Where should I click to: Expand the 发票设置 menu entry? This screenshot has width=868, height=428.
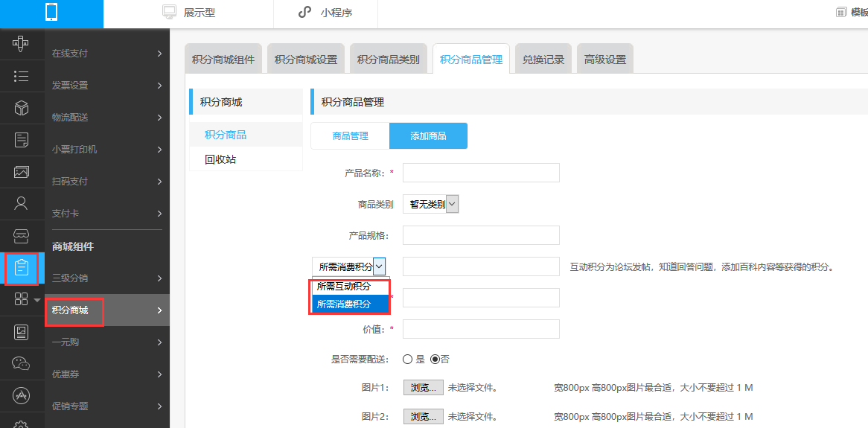(x=107, y=86)
